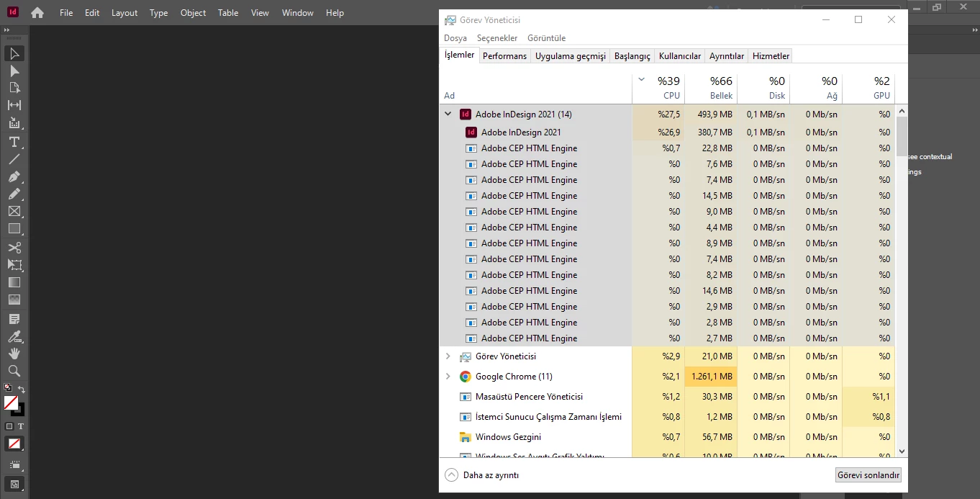Open the Screen Mode button
Viewport: 980px width, 499px height.
[14, 484]
